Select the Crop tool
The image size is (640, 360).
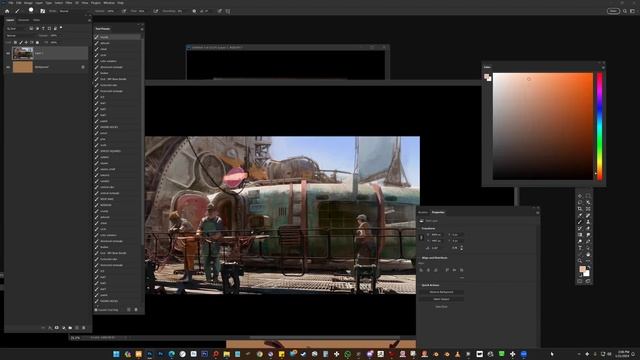click(x=580, y=209)
